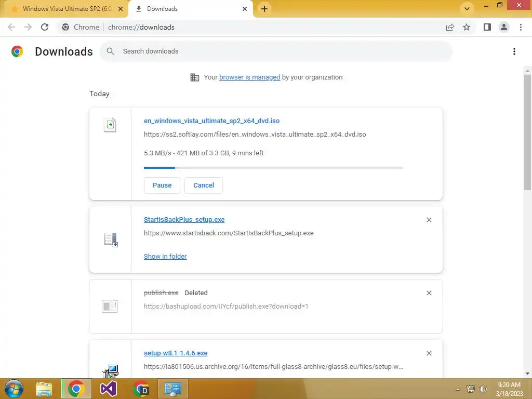Select the Downloads tab
532x399 pixels.
(x=191, y=9)
